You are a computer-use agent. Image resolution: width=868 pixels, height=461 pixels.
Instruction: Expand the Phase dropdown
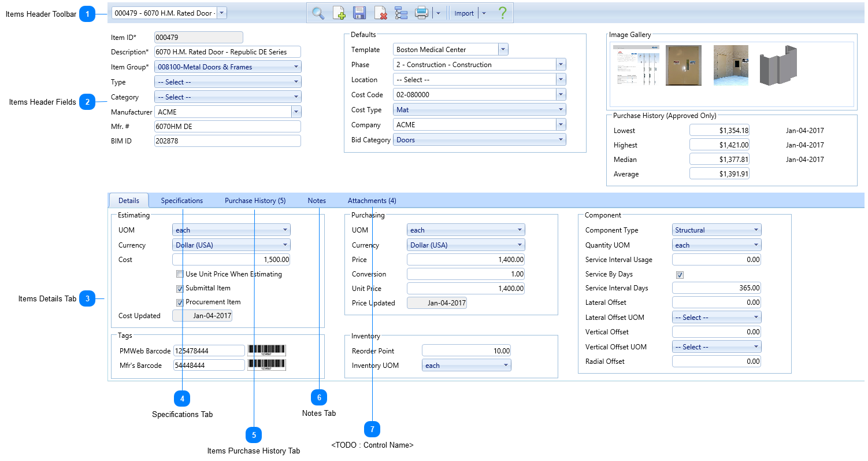561,65
